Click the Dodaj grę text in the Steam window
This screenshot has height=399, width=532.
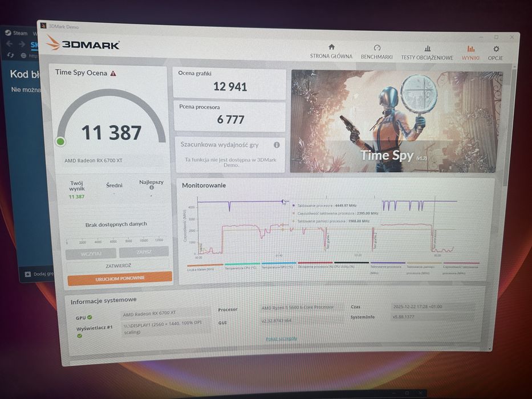(43, 274)
